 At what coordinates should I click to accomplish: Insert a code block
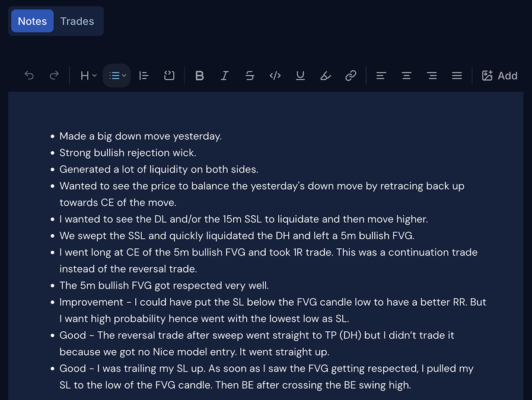click(x=169, y=75)
